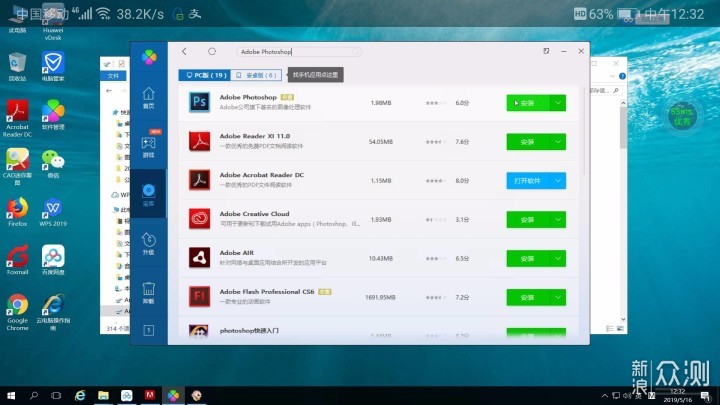
Task: Open Acrobat Reader DC desktop shortcut
Action: (x=17, y=118)
